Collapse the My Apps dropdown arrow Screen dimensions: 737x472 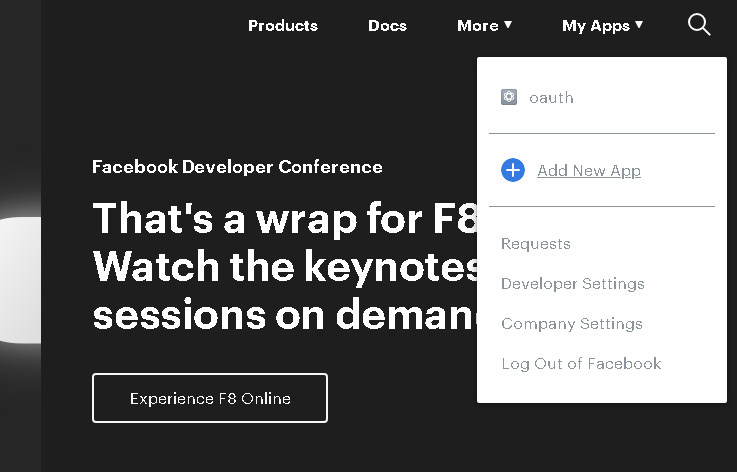pyautogui.click(x=639, y=25)
